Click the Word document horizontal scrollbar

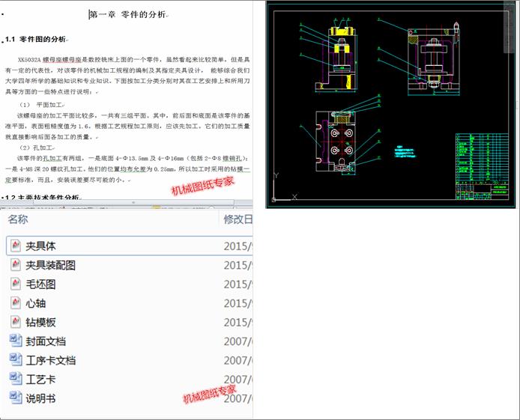(133, 202)
